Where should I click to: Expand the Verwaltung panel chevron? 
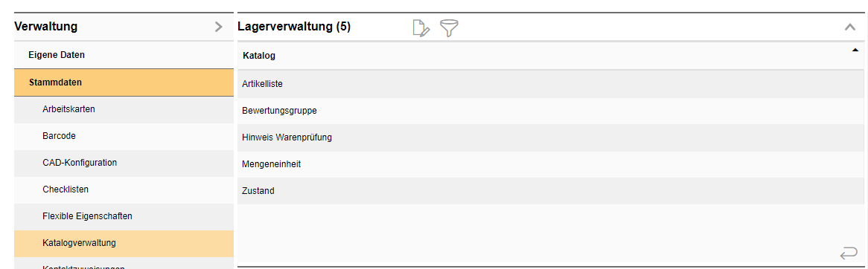tap(219, 27)
